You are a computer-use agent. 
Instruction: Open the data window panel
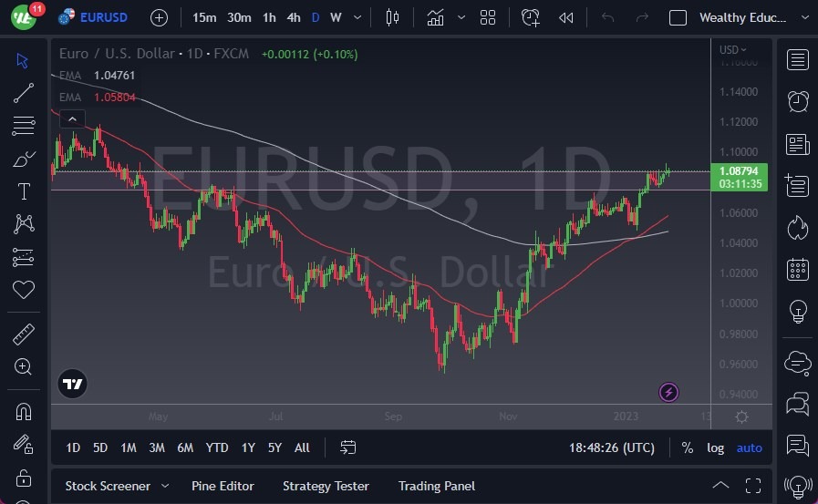(798, 186)
